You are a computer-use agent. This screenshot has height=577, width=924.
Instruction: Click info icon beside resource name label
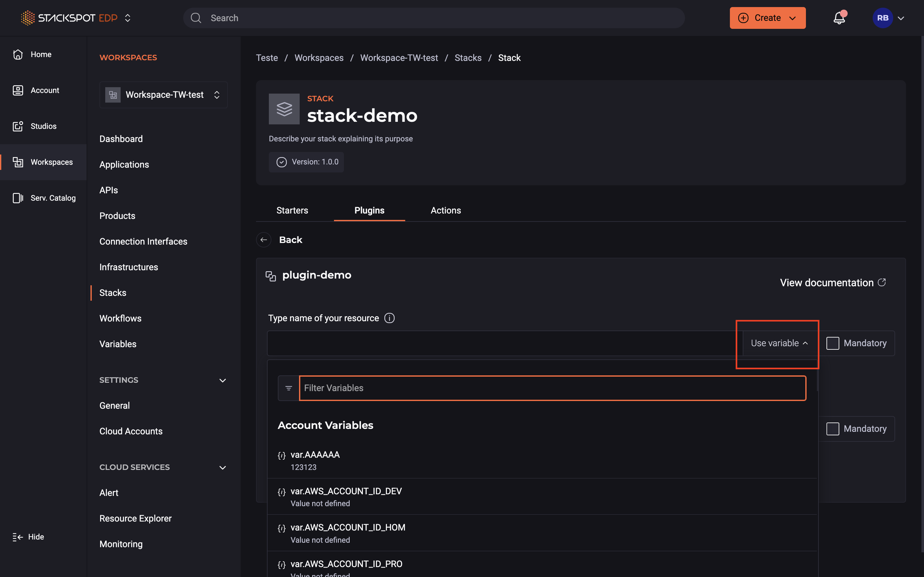click(389, 318)
